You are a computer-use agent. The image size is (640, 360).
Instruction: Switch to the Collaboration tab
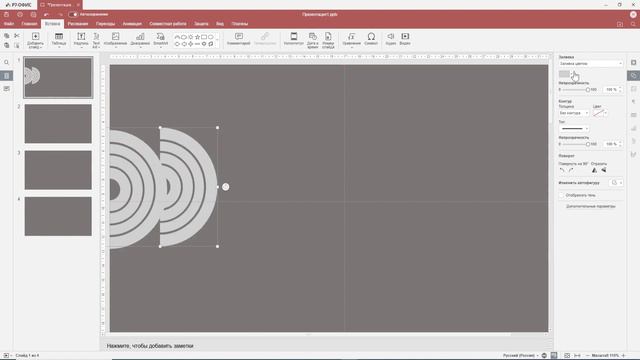point(168,24)
